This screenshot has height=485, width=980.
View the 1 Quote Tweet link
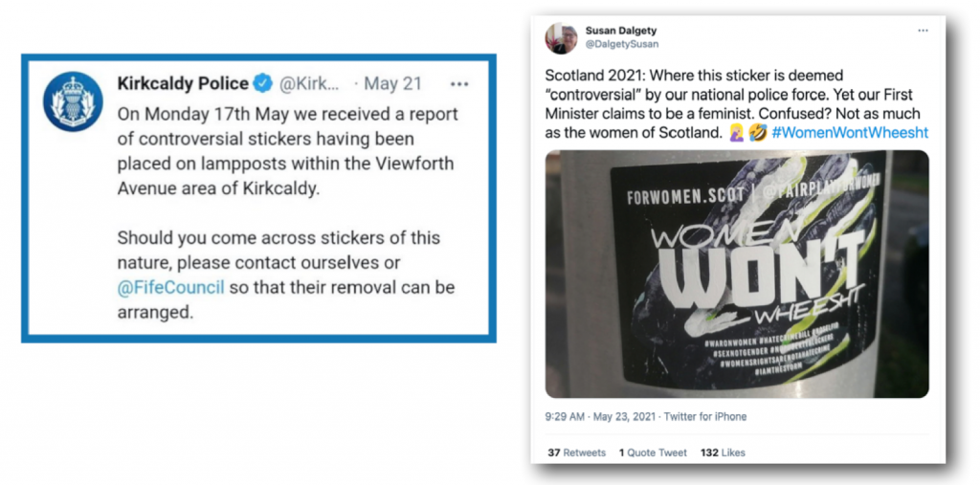(x=653, y=452)
